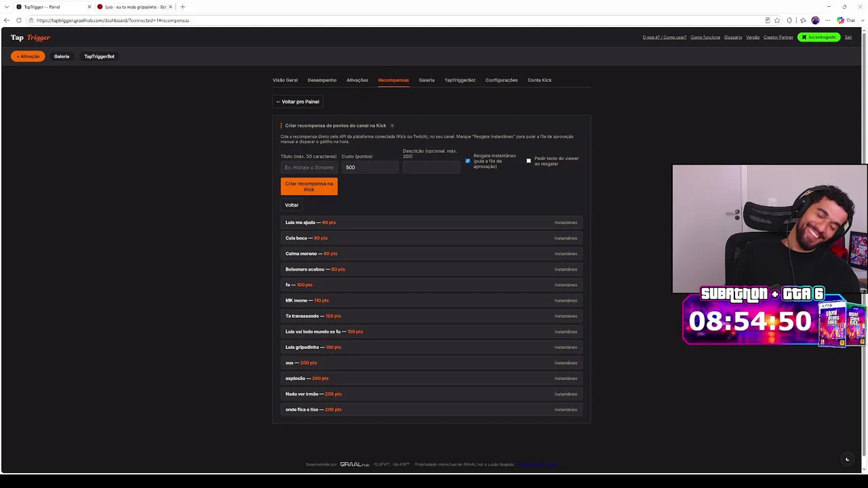Open the Como funciona link

[705, 37]
